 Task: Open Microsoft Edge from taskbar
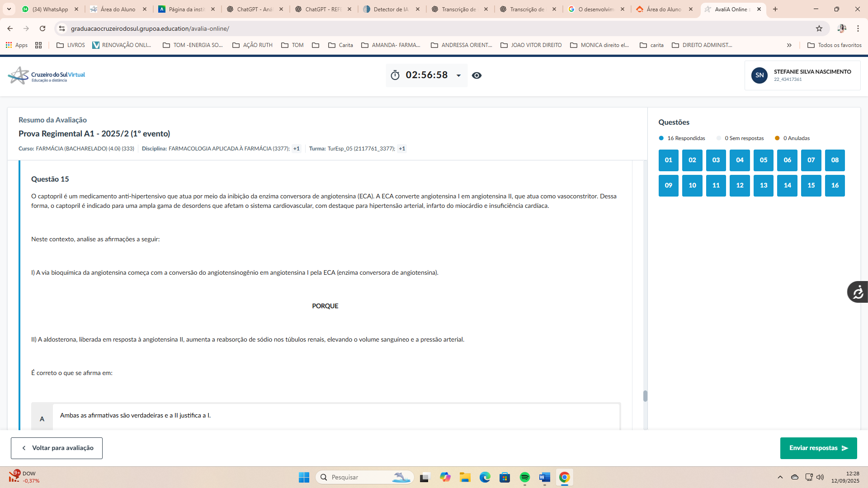(485, 477)
